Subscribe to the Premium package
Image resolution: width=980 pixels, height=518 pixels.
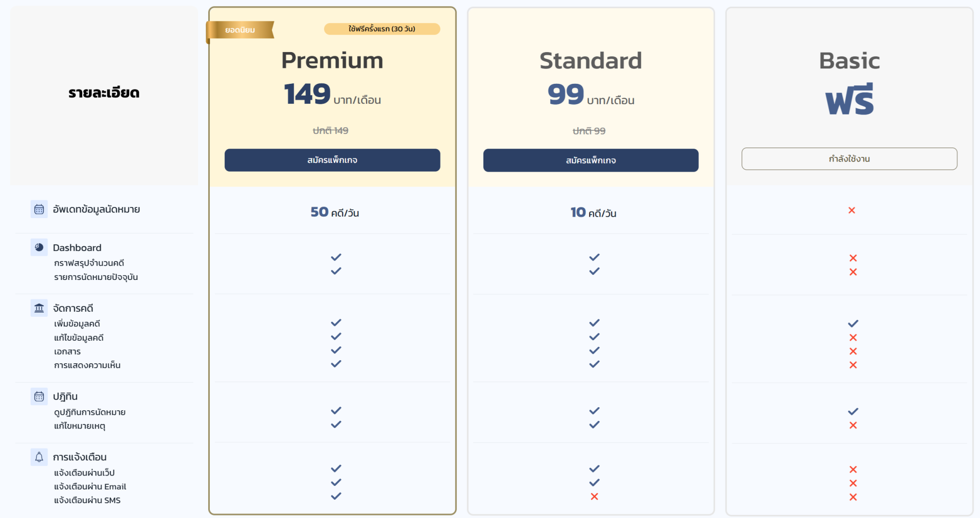[x=332, y=160]
